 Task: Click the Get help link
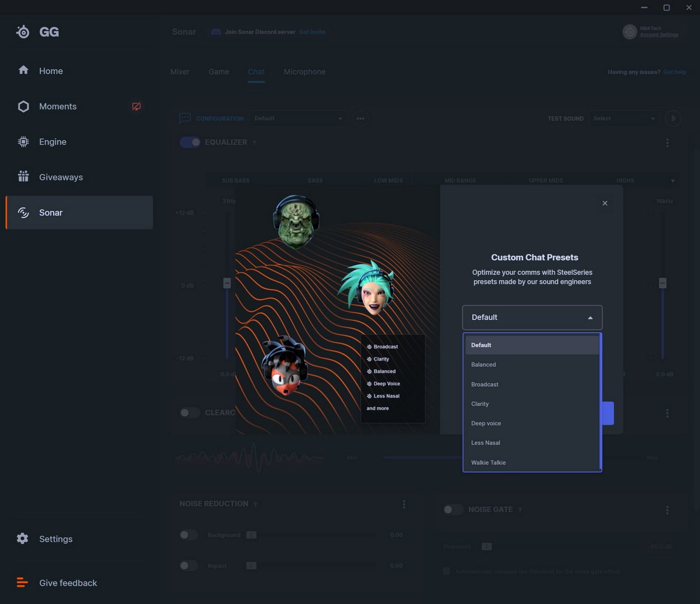674,72
